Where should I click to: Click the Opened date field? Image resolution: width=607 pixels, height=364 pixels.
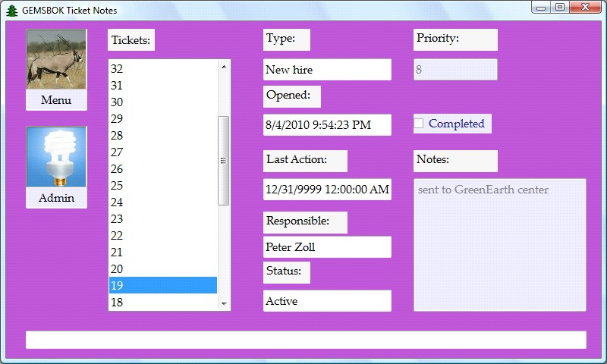coord(327,124)
